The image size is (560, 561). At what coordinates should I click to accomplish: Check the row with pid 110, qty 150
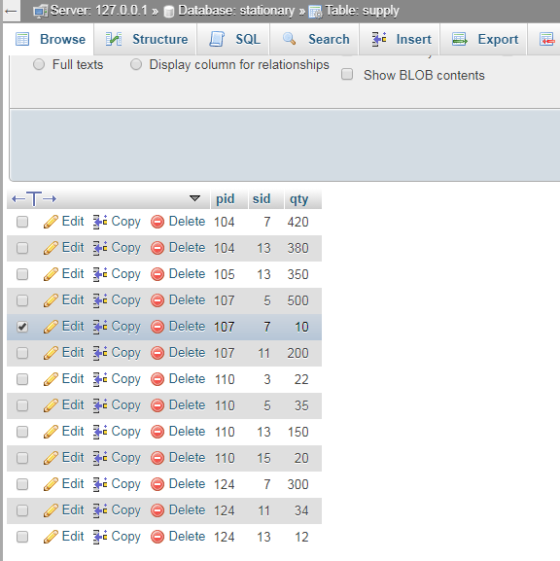point(22,431)
